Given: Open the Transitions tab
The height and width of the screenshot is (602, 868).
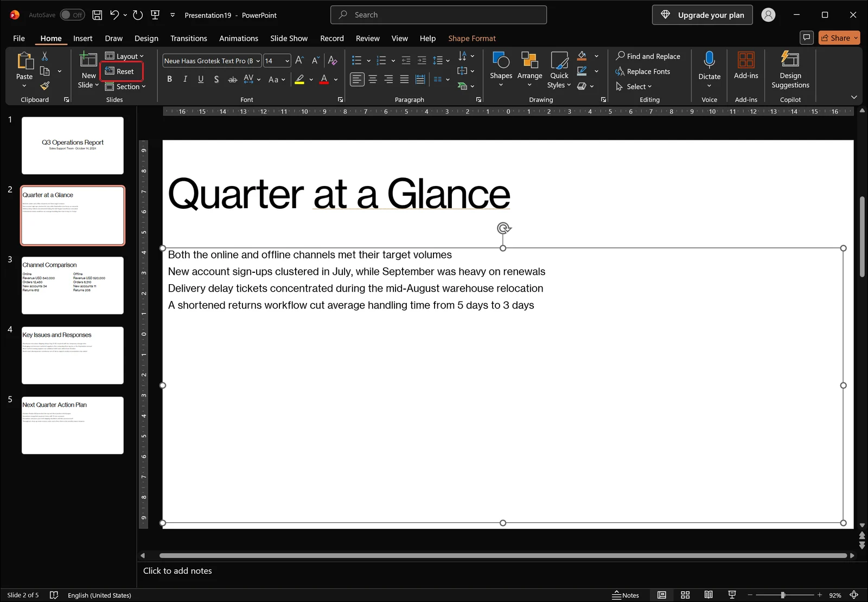Looking at the screenshot, I should click(x=189, y=38).
